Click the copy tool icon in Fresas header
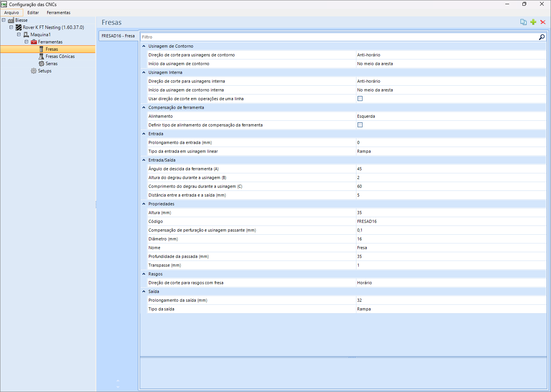 pyautogui.click(x=524, y=22)
